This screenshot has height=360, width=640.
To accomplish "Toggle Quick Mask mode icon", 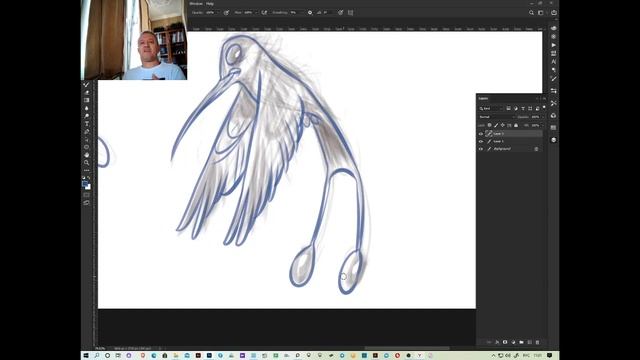I will pos(87,195).
